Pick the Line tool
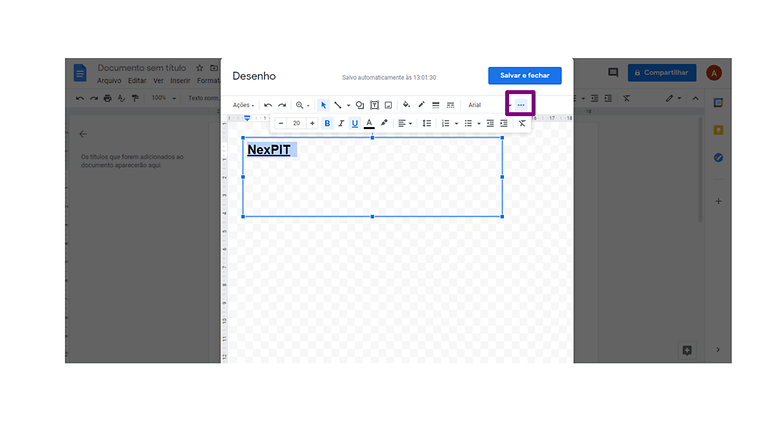The height and width of the screenshot is (440, 782). (x=338, y=105)
